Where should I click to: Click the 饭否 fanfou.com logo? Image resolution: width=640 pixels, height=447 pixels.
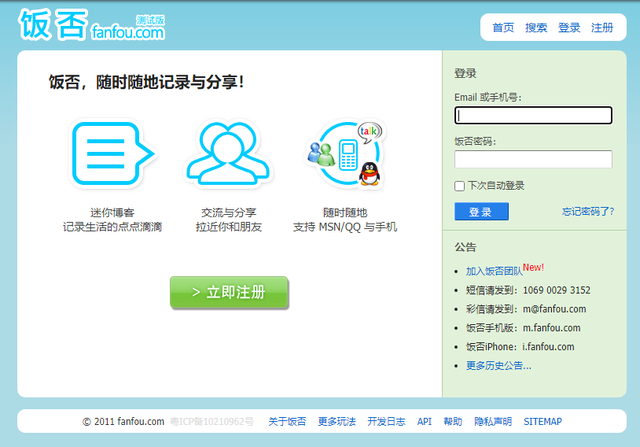point(92,25)
